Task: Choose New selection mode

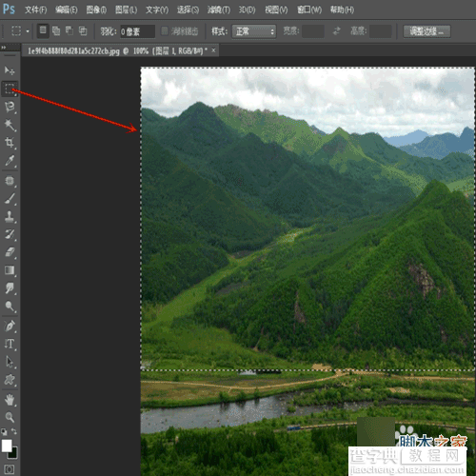Action: (43, 30)
